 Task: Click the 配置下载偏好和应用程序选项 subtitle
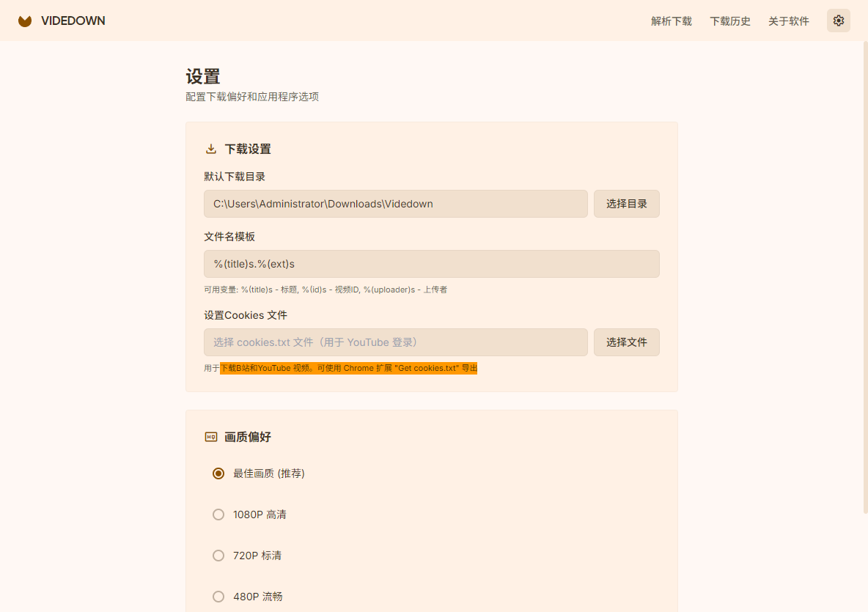(x=252, y=97)
